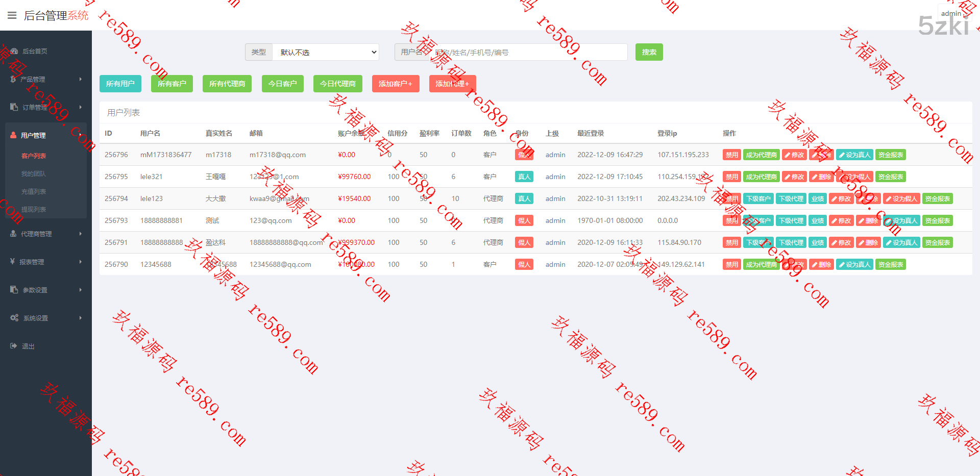
Task: Expand the 报表管理 menu arrow
Action: [81, 262]
